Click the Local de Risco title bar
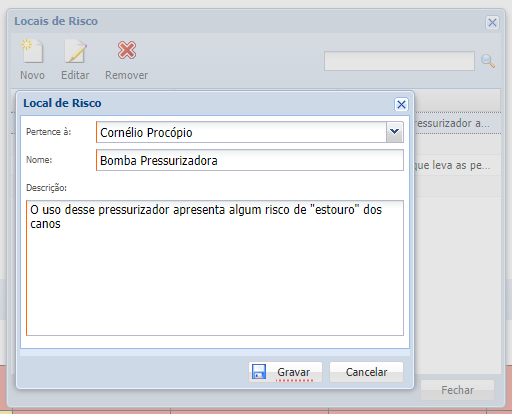Image resolution: width=512 pixels, height=414 pixels. 207,103
